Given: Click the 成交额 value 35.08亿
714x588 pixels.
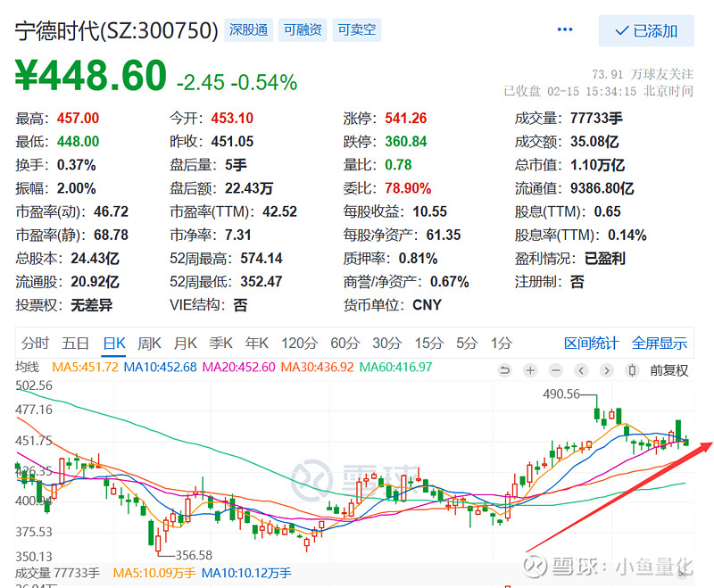Looking at the screenshot, I should point(594,142).
